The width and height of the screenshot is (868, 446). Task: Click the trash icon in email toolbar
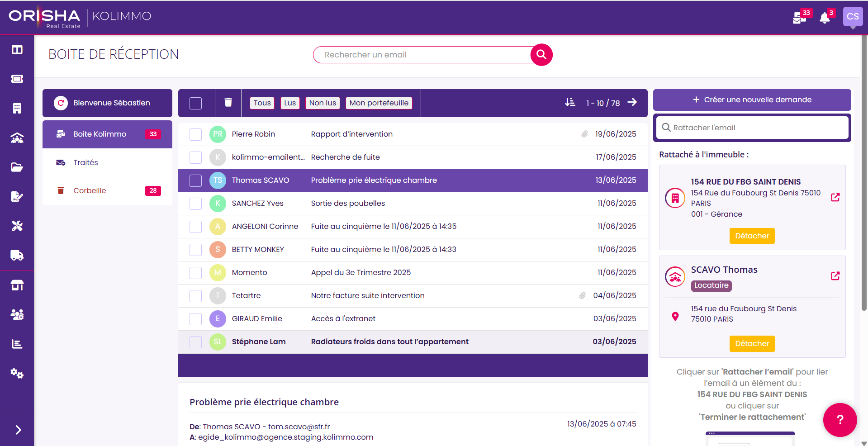(228, 103)
